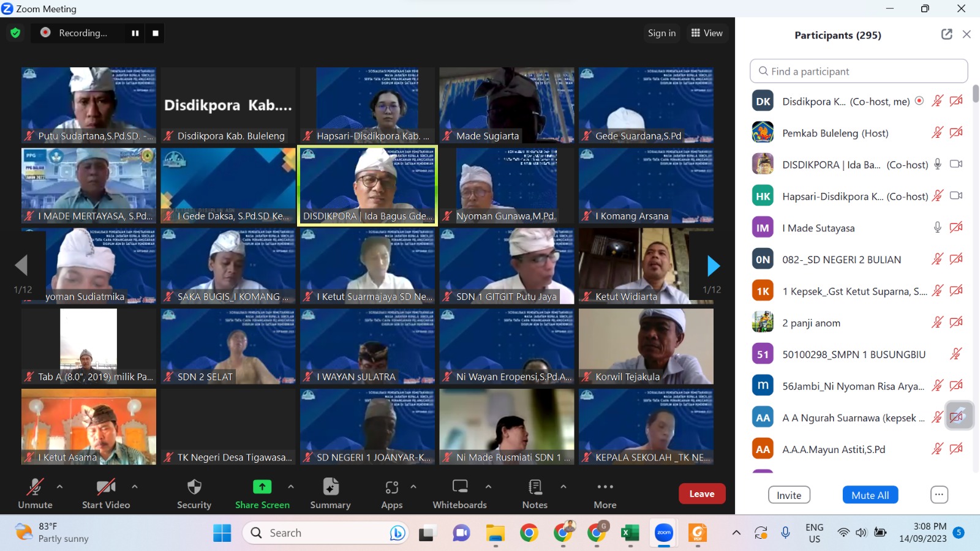Open the More options menu in toolbar
Screen dimensions: 980x551
point(605,493)
